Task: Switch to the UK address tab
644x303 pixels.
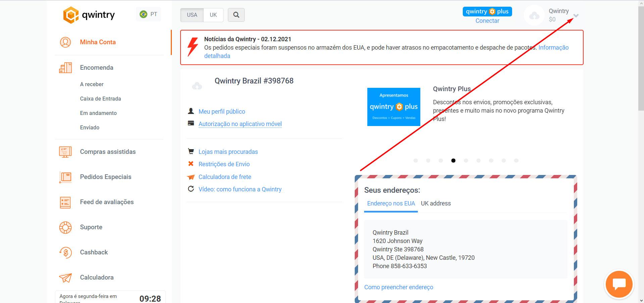Action: pyautogui.click(x=436, y=203)
